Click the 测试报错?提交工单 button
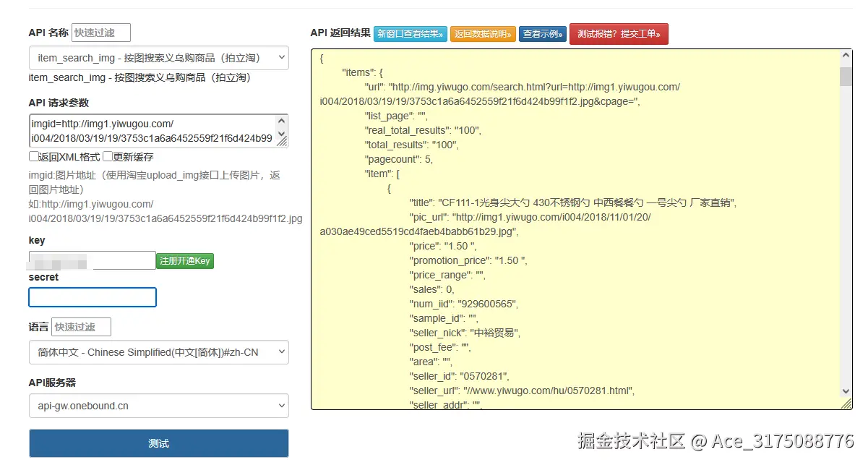The image size is (868, 465). tap(619, 34)
